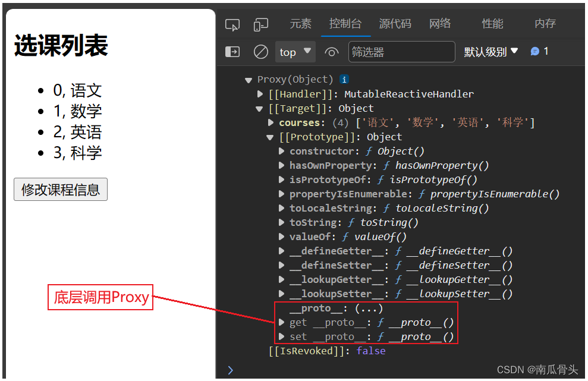Image resolution: width=588 pixels, height=381 pixels.
Task: Click the 选课列表 heading
Action: pos(61,46)
